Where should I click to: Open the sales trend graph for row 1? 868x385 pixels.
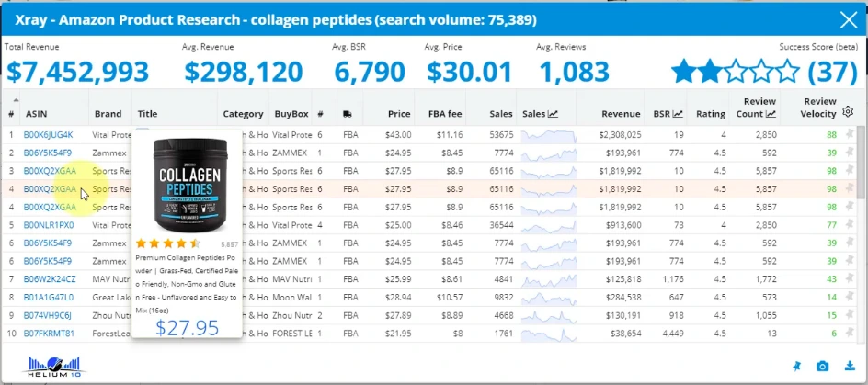[548, 135]
